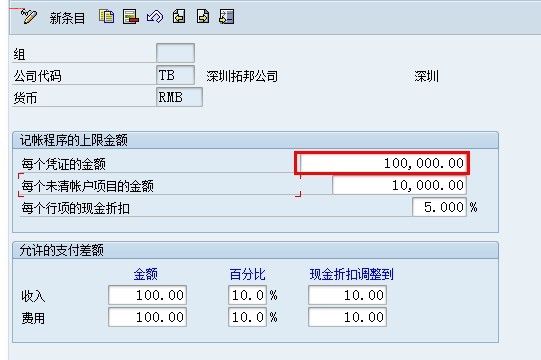
Task: Click the 公司代码 label
Action: [x=38, y=76]
